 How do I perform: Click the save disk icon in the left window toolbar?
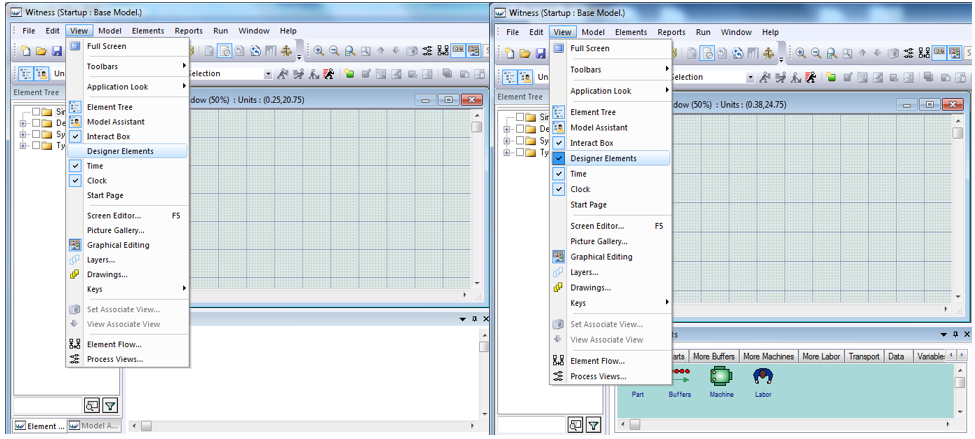click(57, 51)
